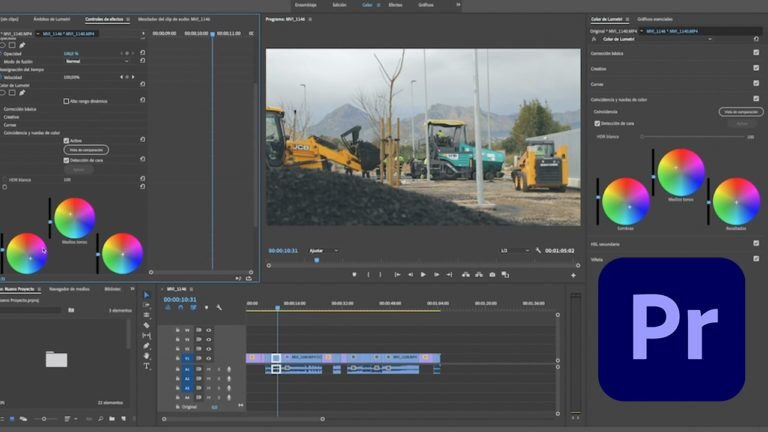
Task: Select the Hand tool in the tools panel
Action: tap(146, 356)
